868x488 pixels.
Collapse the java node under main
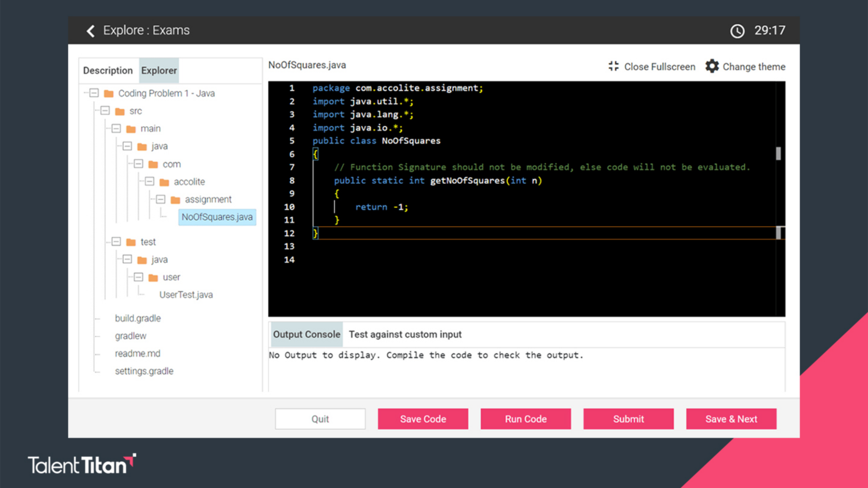click(x=127, y=146)
